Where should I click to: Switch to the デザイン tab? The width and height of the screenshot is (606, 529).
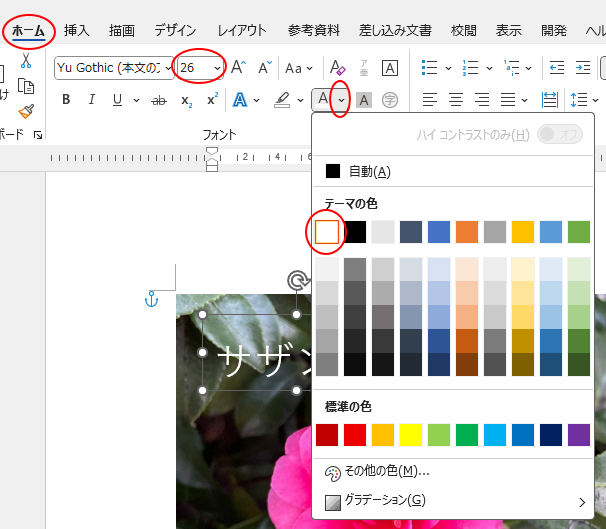coord(175,30)
